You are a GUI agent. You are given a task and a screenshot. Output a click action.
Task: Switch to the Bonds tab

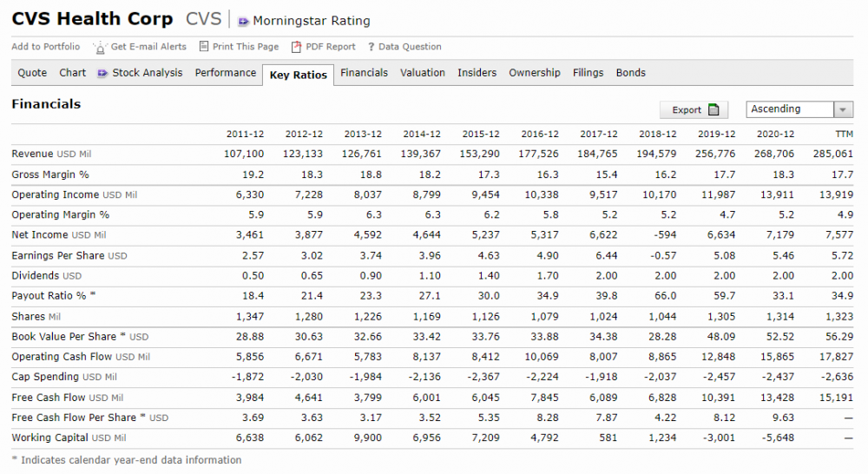[631, 73]
